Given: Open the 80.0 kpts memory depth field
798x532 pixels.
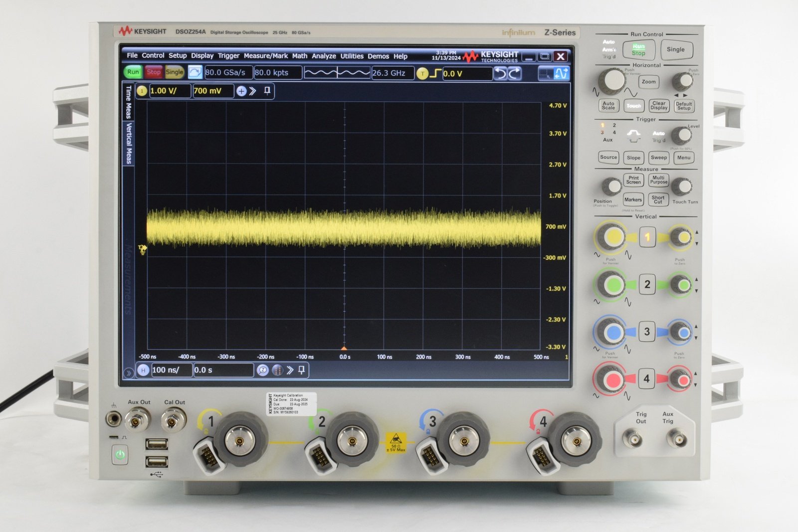Looking at the screenshot, I should coord(278,73).
